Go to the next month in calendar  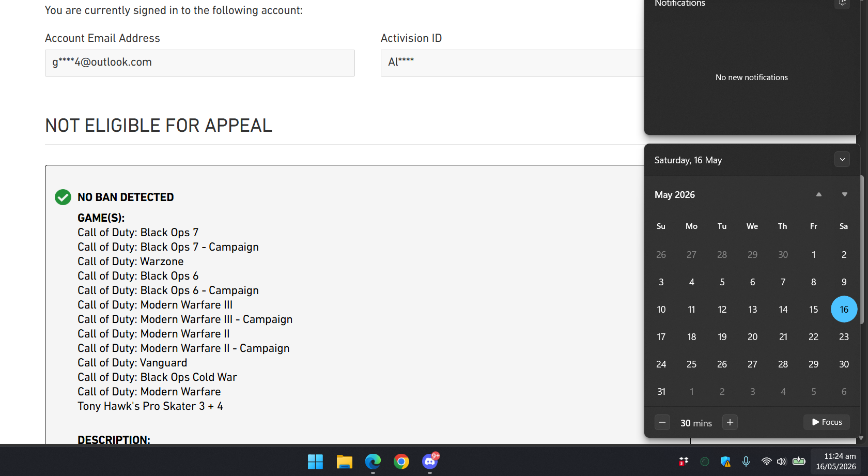pyautogui.click(x=845, y=195)
